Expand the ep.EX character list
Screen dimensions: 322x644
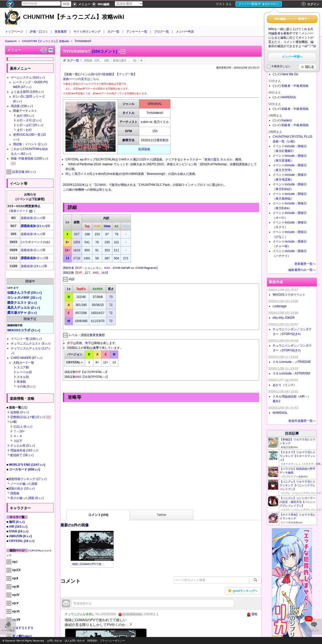click(9, 570)
